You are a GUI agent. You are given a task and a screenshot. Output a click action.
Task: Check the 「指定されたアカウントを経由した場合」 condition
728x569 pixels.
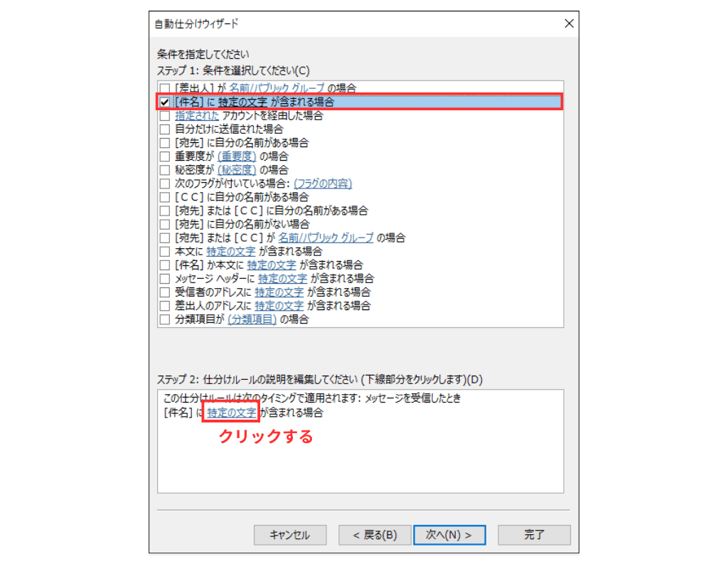coord(164,115)
